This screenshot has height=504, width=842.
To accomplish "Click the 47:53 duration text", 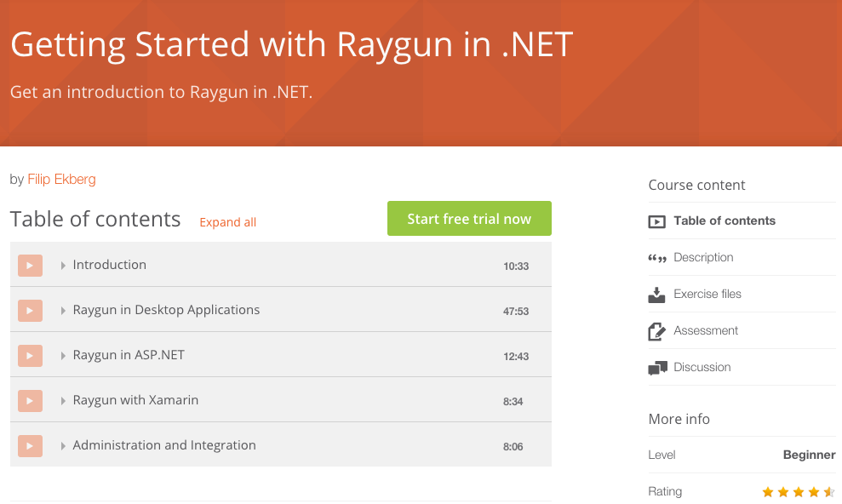I will point(516,312).
